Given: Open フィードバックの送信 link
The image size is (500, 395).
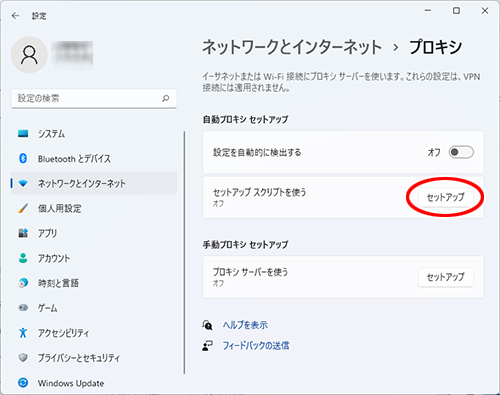Looking at the screenshot, I should 256,346.
